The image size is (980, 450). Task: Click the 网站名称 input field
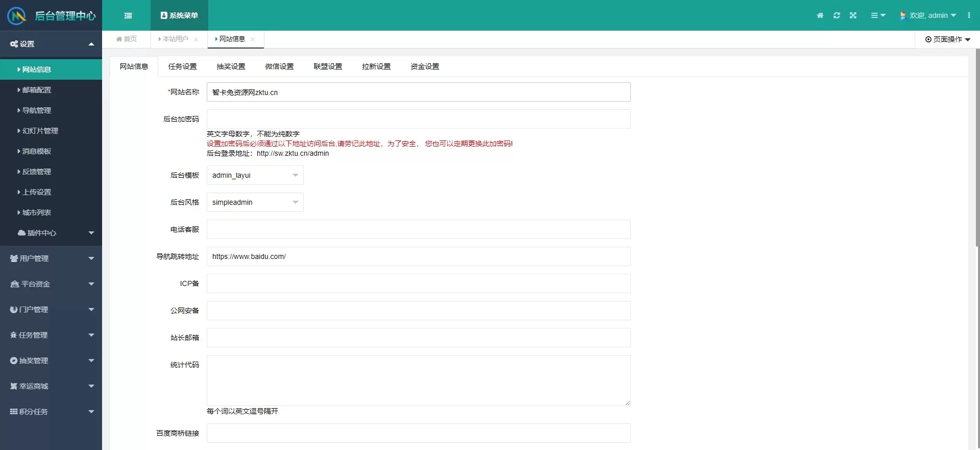coord(418,92)
